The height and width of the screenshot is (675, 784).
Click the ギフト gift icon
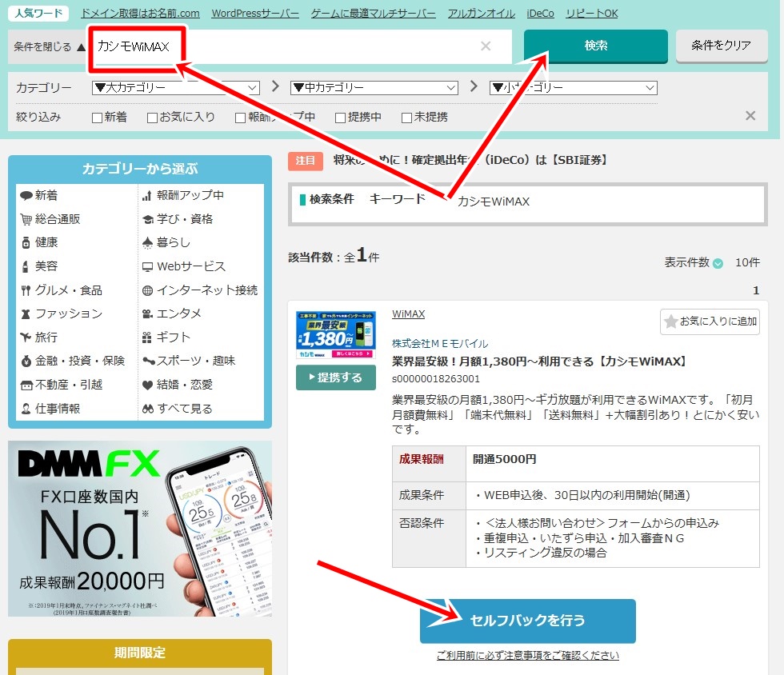[x=147, y=337]
